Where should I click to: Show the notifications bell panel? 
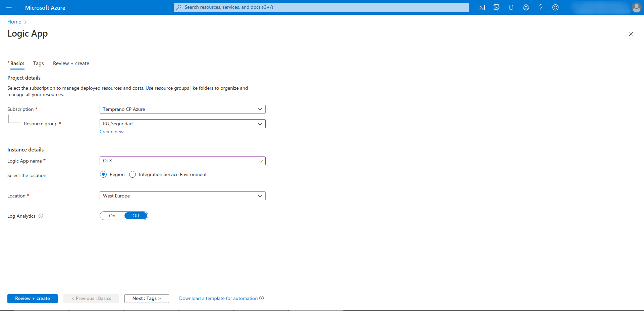511,7
